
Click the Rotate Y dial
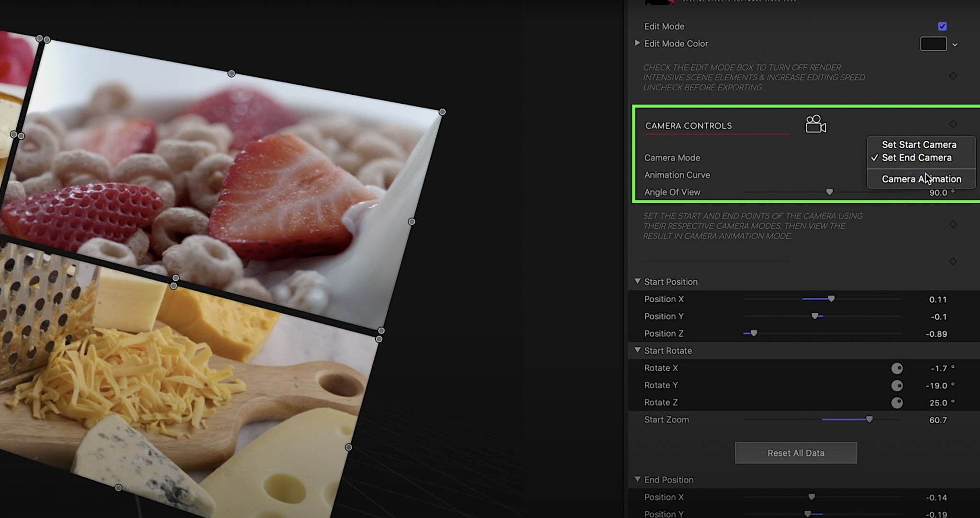[x=897, y=386]
